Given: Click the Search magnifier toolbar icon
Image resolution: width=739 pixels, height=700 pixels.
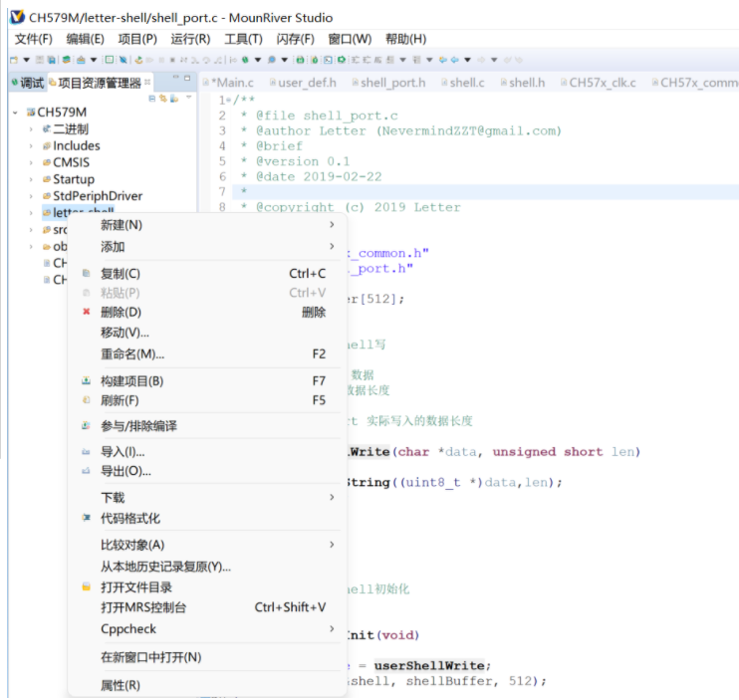Looking at the screenshot, I should pos(272,60).
